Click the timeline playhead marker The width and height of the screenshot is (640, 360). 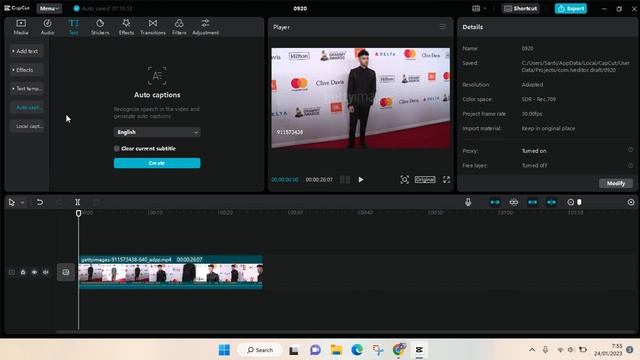(78, 213)
